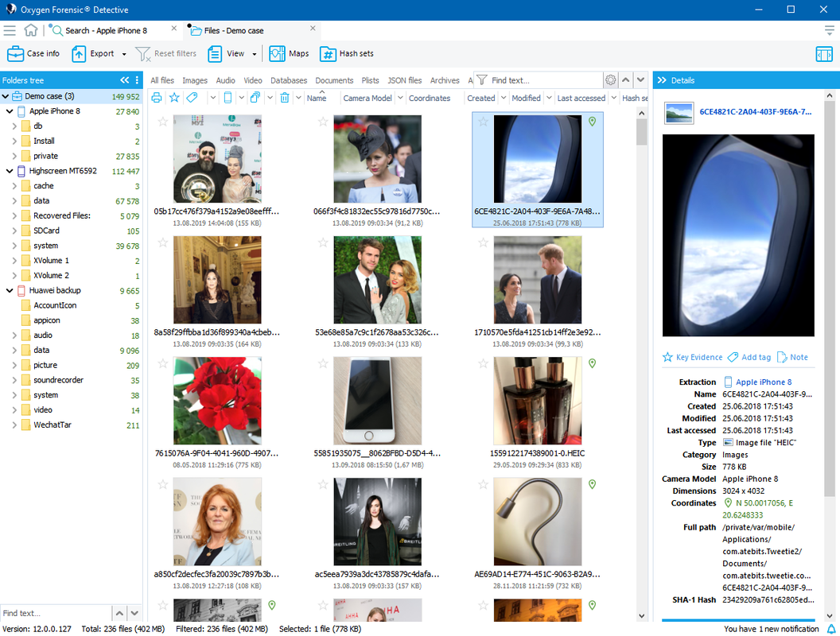840x636 pixels.
Task: Open the Export dropdown arrow
Action: tap(124, 54)
